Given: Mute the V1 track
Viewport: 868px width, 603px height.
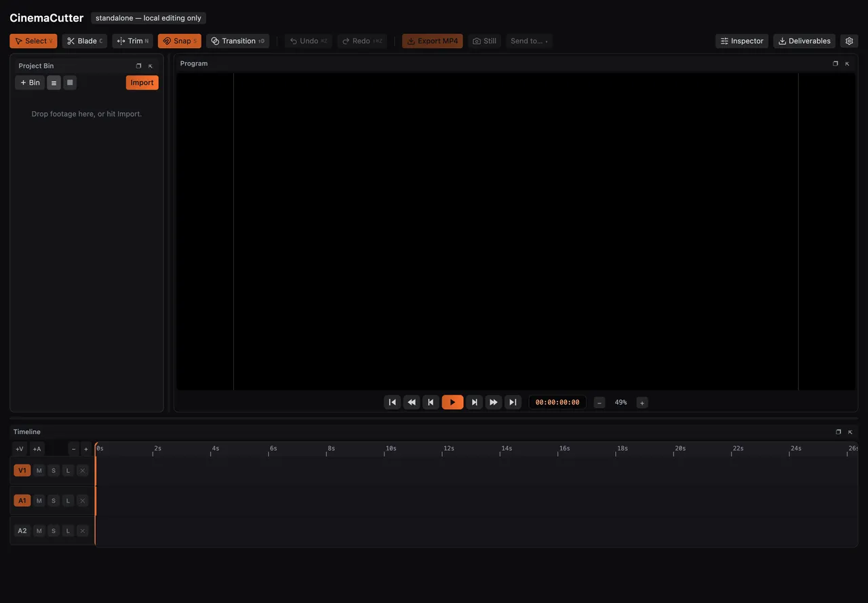Looking at the screenshot, I should 39,471.
